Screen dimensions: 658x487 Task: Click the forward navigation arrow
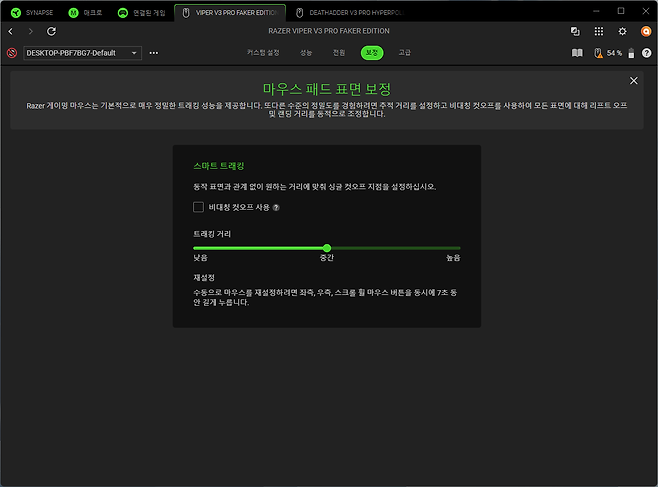coord(30,31)
